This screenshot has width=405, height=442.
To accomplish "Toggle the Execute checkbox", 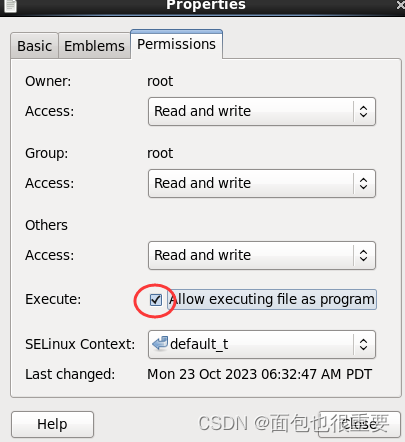I will click(x=156, y=300).
